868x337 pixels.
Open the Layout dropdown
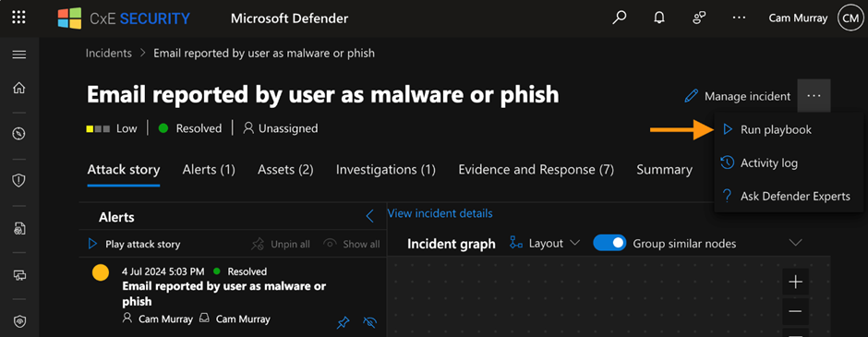coord(545,243)
